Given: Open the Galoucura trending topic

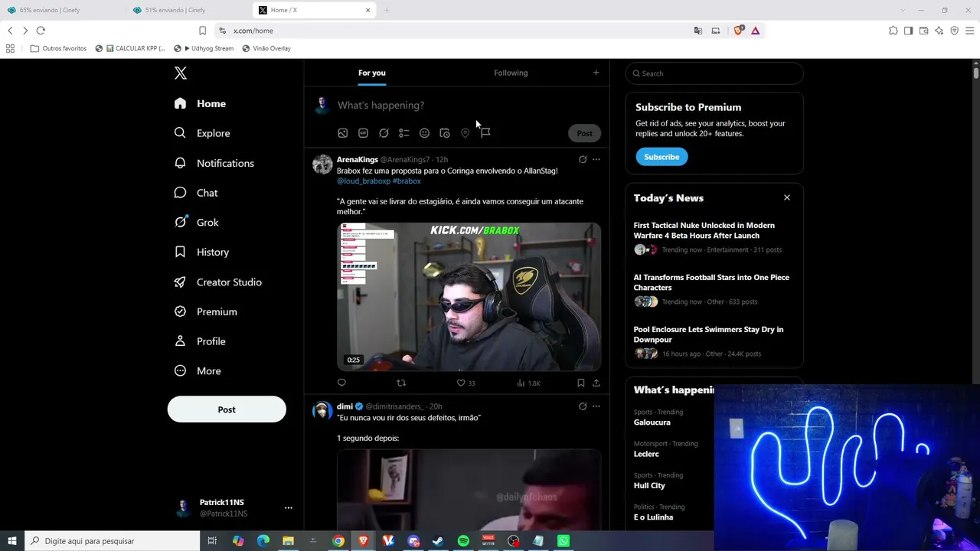Looking at the screenshot, I should (652, 422).
